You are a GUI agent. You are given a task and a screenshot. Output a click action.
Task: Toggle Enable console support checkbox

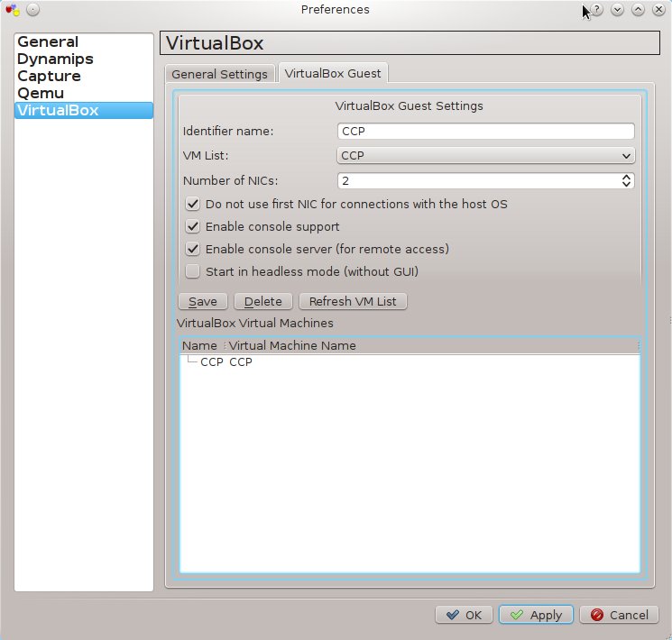tap(193, 226)
